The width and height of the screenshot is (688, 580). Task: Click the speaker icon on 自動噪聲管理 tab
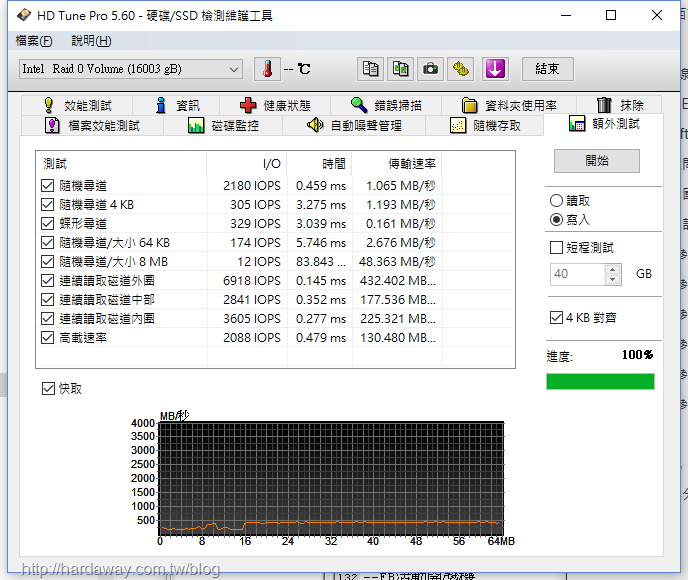[x=315, y=125]
